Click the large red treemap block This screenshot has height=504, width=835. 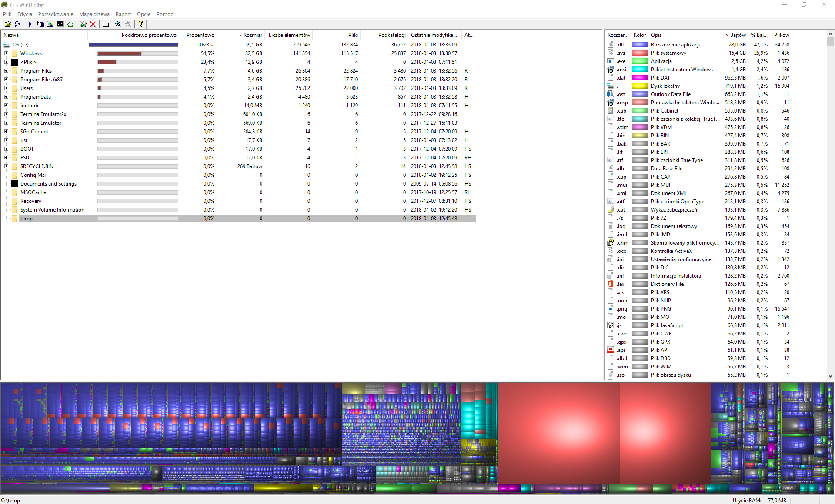pos(559,433)
